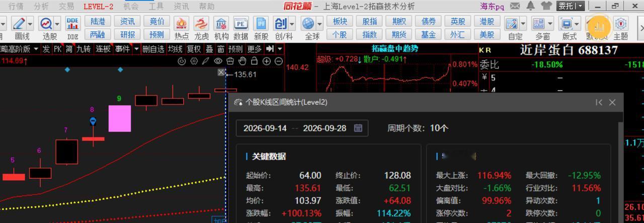The image size is (644, 223).
Task: Open the mail messages icon in title bar
Action: pos(515,6)
